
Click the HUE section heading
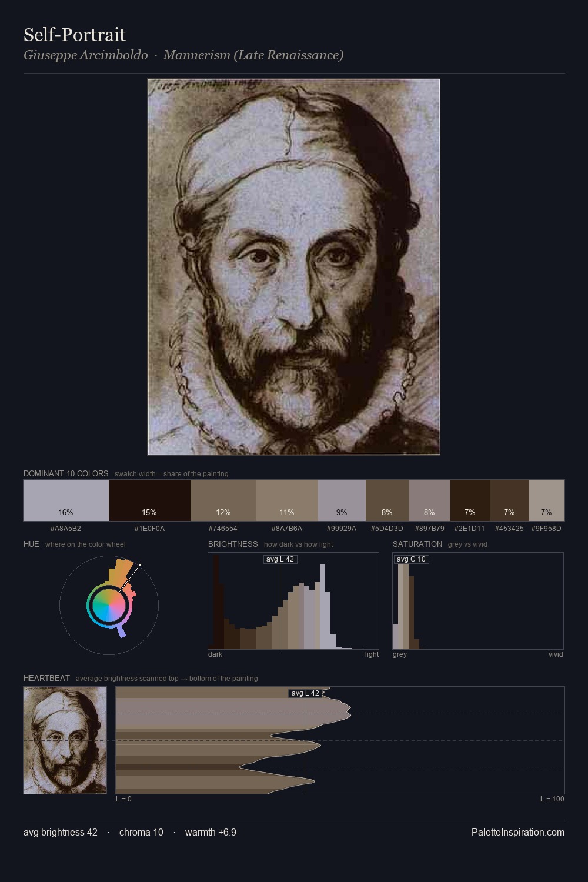31,544
